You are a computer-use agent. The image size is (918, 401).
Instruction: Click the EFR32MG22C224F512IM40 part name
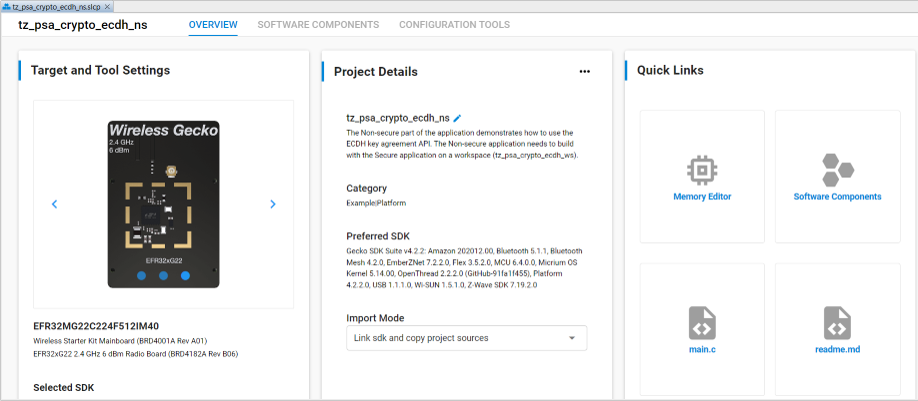pyautogui.click(x=96, y=326)
